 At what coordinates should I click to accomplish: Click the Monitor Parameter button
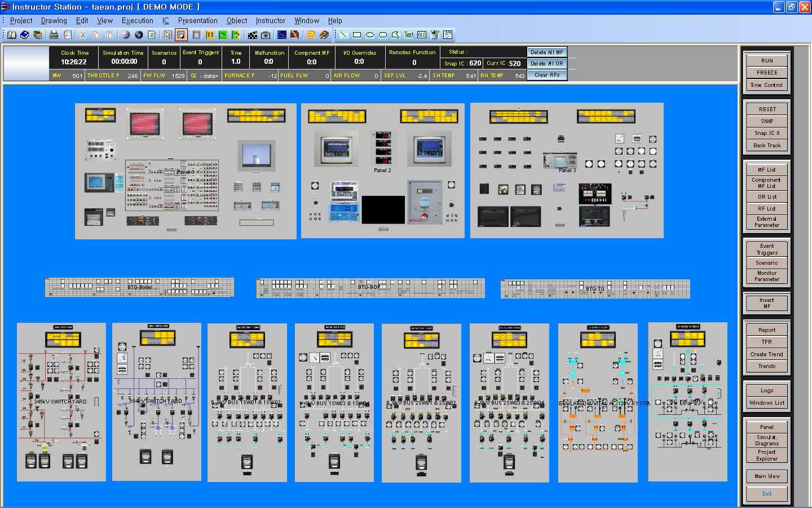pos(767,277)
